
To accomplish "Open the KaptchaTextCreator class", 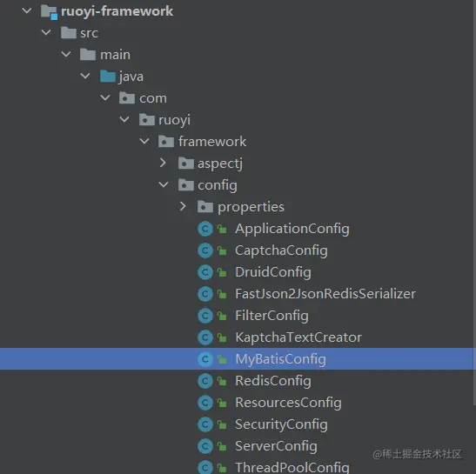I will [298, 337].
